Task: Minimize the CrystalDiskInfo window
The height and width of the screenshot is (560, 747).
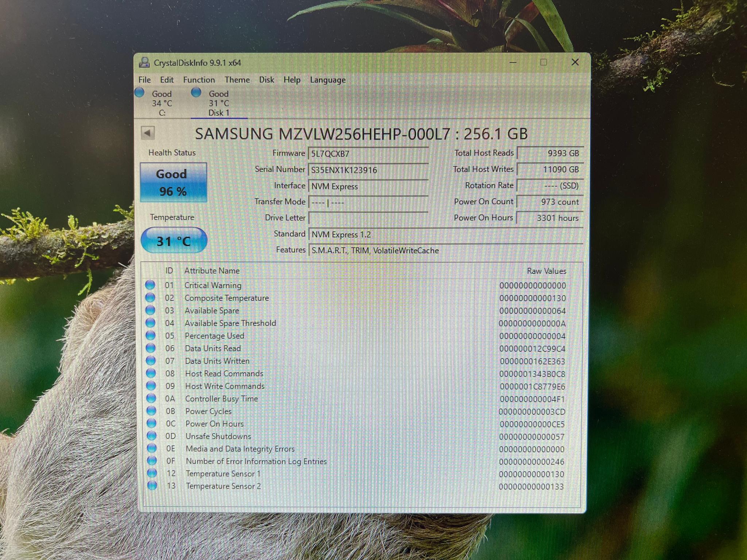Action: click(513, 62)
